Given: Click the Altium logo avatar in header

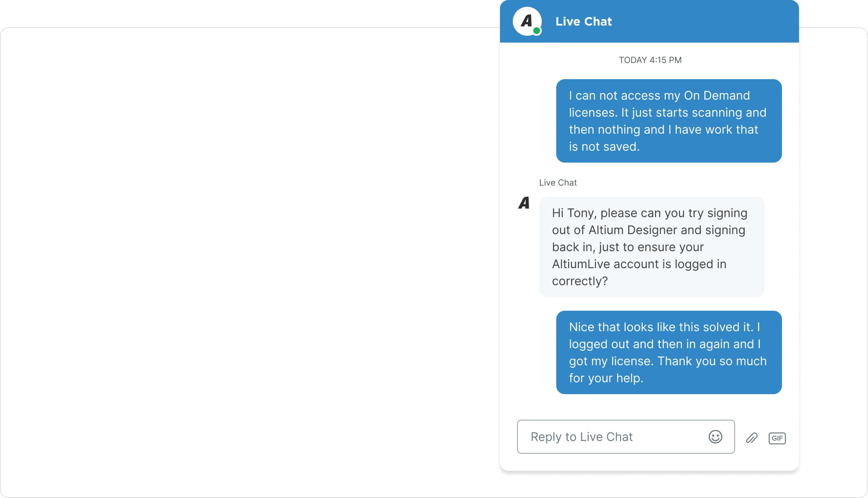Looking at the screenshot, I should click(x=526, y=21).
